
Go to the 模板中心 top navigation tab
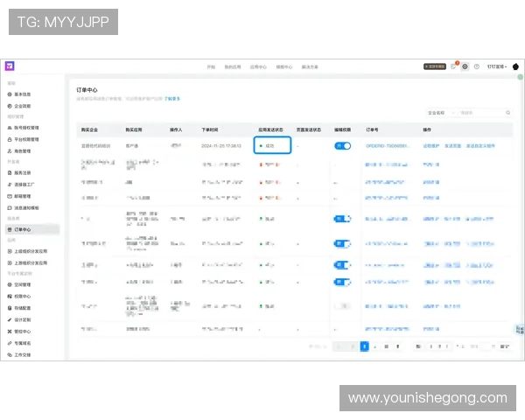(283, 67)
